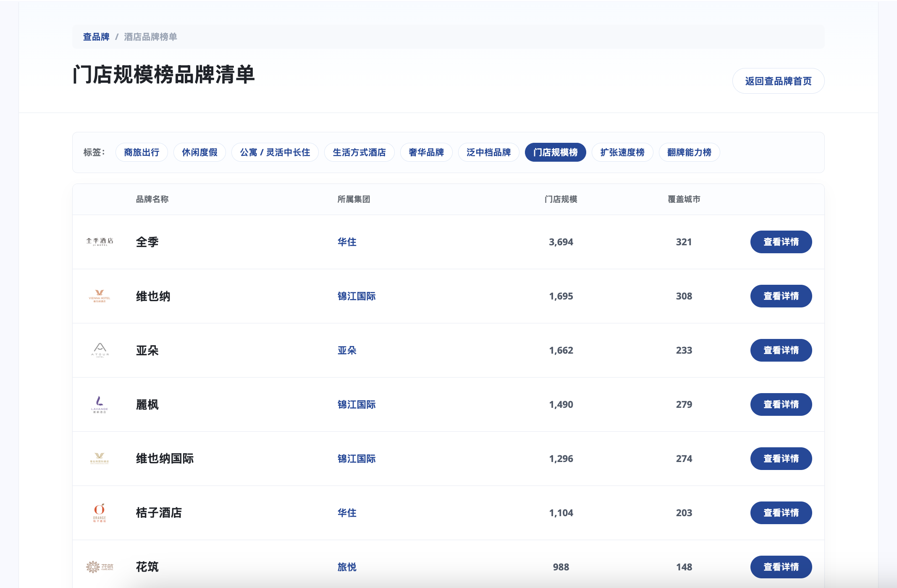Choose the 奢华品牌 tag
The height and width of the screenshot is (588, 897).
coord(426,152)
